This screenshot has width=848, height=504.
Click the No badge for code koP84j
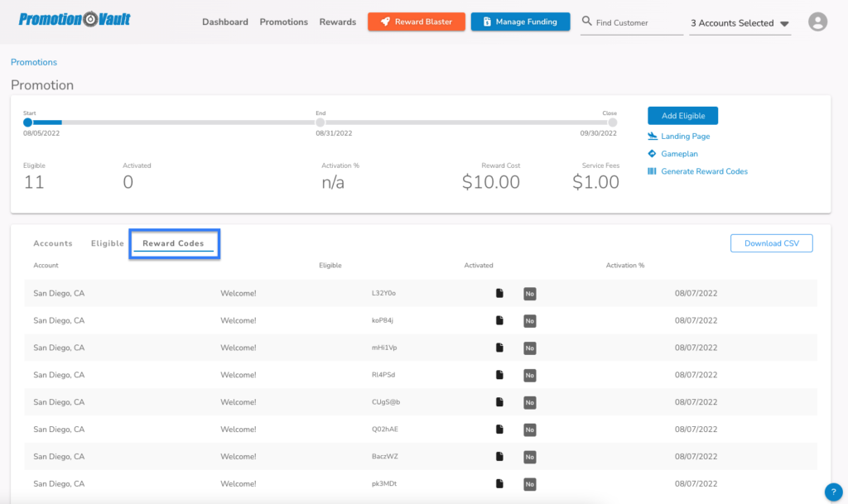[529, 321]
